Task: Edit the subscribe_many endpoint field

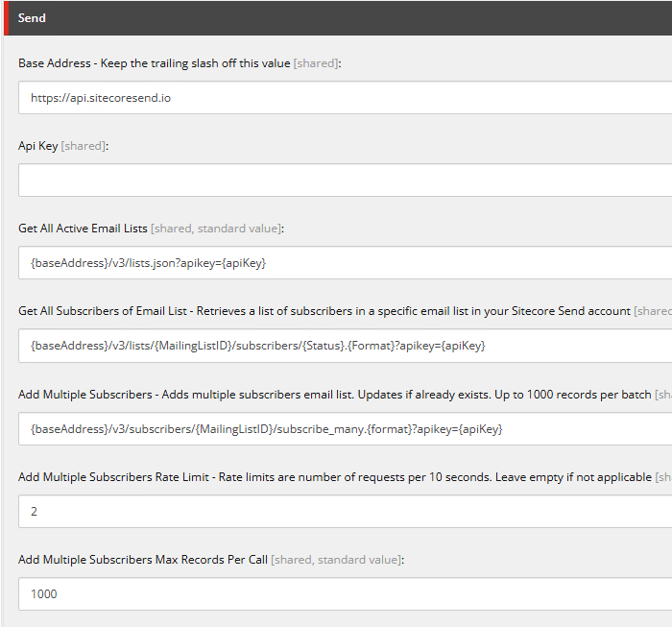Action: [x=345, y=429]
